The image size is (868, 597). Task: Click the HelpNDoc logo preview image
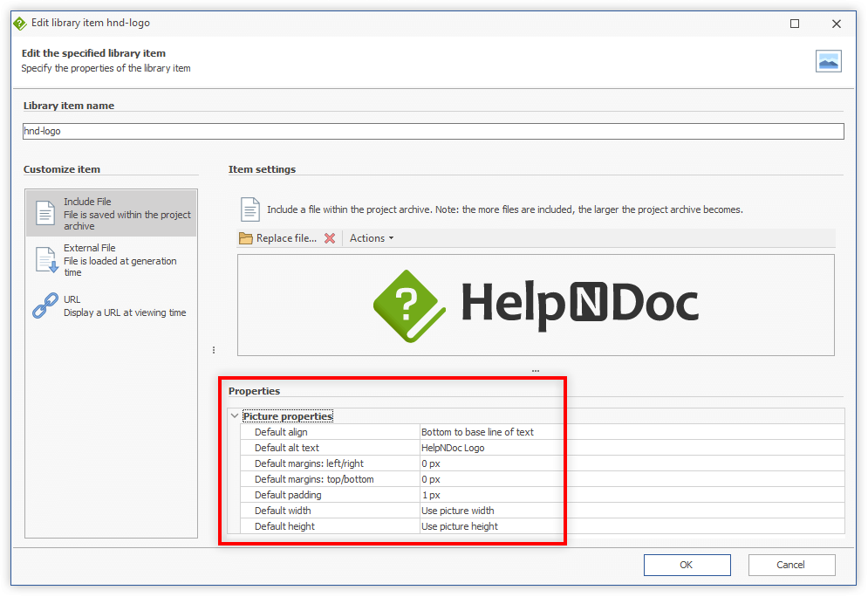click(x=536, y=305)
